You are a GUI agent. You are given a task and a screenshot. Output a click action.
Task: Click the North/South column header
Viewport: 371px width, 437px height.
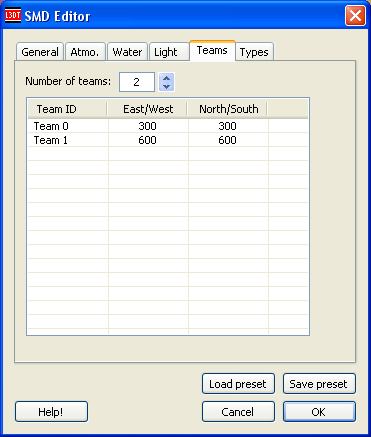pos(228,109)
